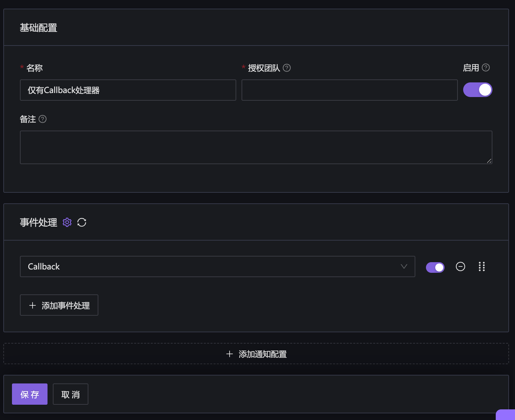Click the remove icon for the Callback handler
515x420 pixels.
click(461, 266)
